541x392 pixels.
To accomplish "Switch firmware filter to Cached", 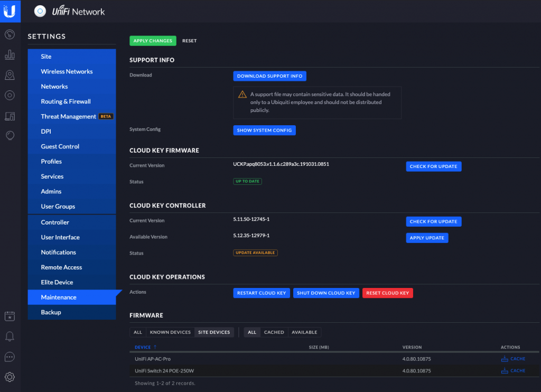I will pos(274,332).
